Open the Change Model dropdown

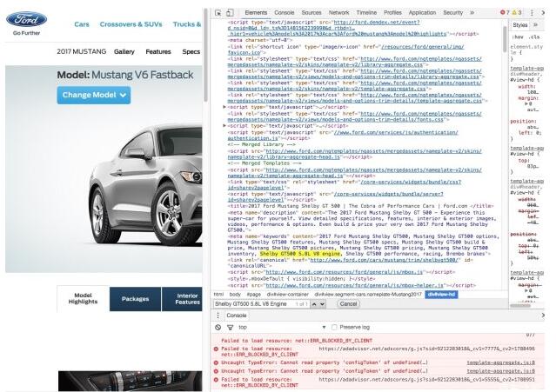(94, 95)
